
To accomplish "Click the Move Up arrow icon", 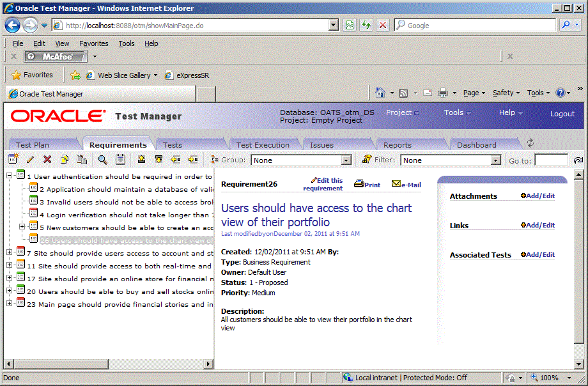I will (x=141, y=159).
